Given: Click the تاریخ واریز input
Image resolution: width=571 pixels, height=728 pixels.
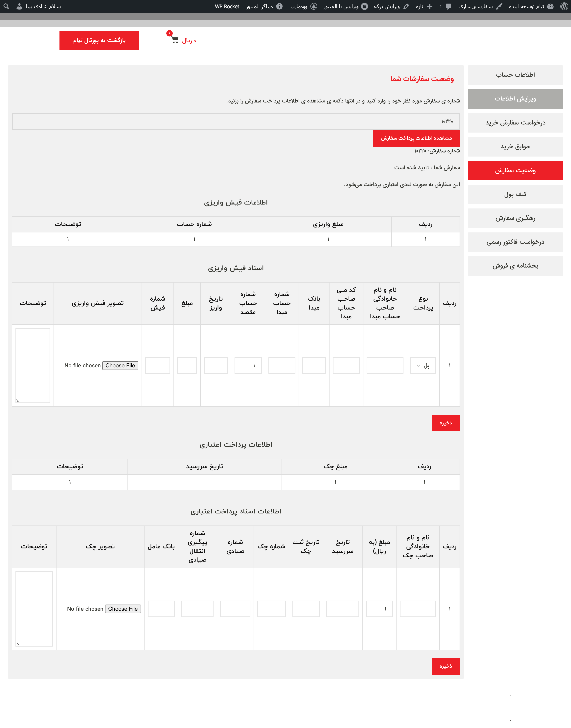Looking at the screenshot, I should (216, 366).
